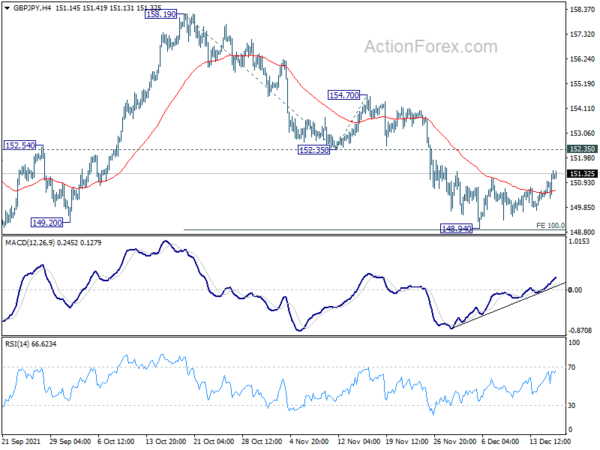Click the 4 Nov 20:00 time label
The height and width of the screenshot is (450, 600).
[309, 441]
